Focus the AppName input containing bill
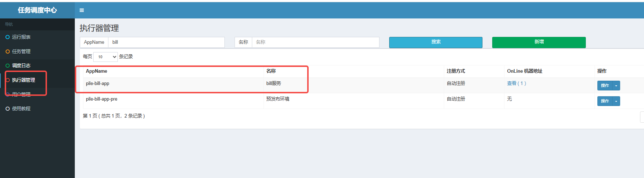 166,42
